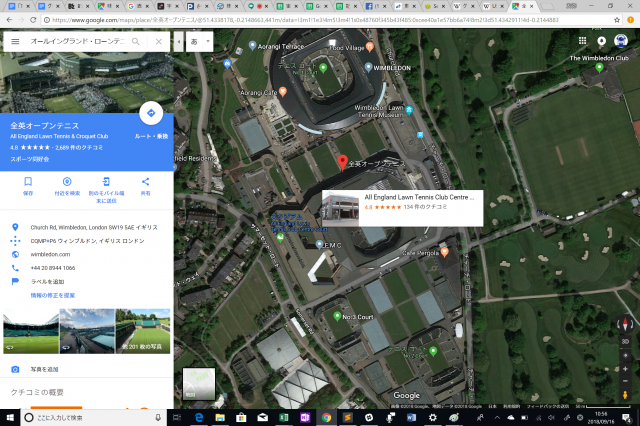Viewport: 640px width, 426px height.
Task: Click the Aorangi Cafe orange pin
Action: coord(282,91)
